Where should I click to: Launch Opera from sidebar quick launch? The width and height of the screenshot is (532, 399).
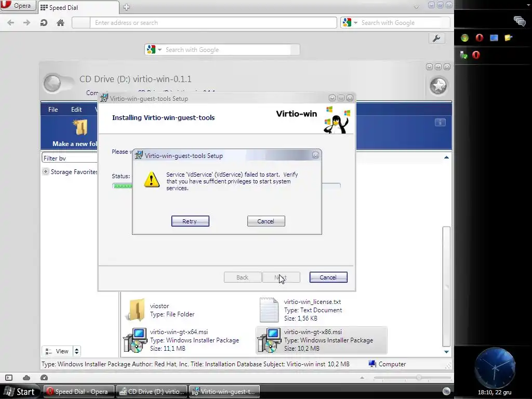coord(479,37)
